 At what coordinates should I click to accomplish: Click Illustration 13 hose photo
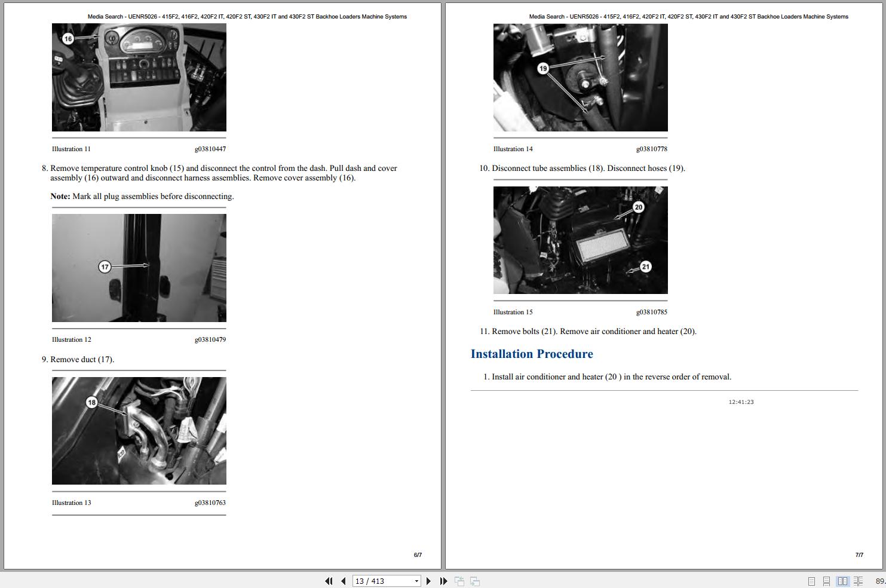pyautogui.click(x=139, y=430)
